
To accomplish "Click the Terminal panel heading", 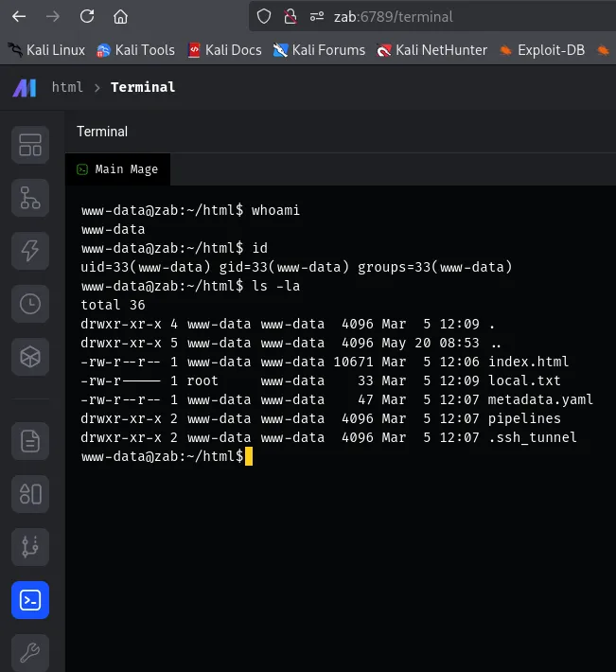I will (x=102, y=132).
